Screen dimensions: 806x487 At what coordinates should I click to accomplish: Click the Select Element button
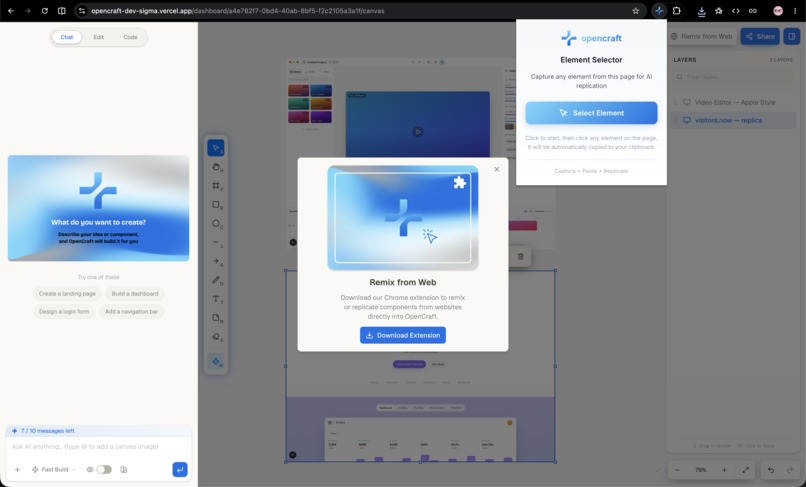point(591,113)
